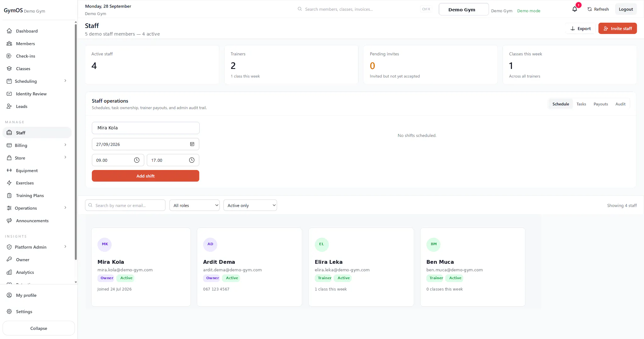Click the Training Plans clipboard icon
Viewport: 644px width, 339px height.
(x=9, y=195)
